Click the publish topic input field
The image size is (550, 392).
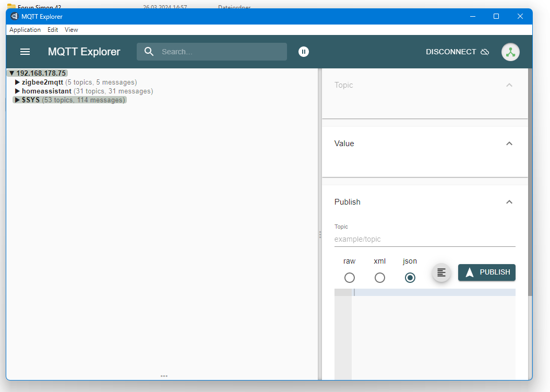click(424, 239)
